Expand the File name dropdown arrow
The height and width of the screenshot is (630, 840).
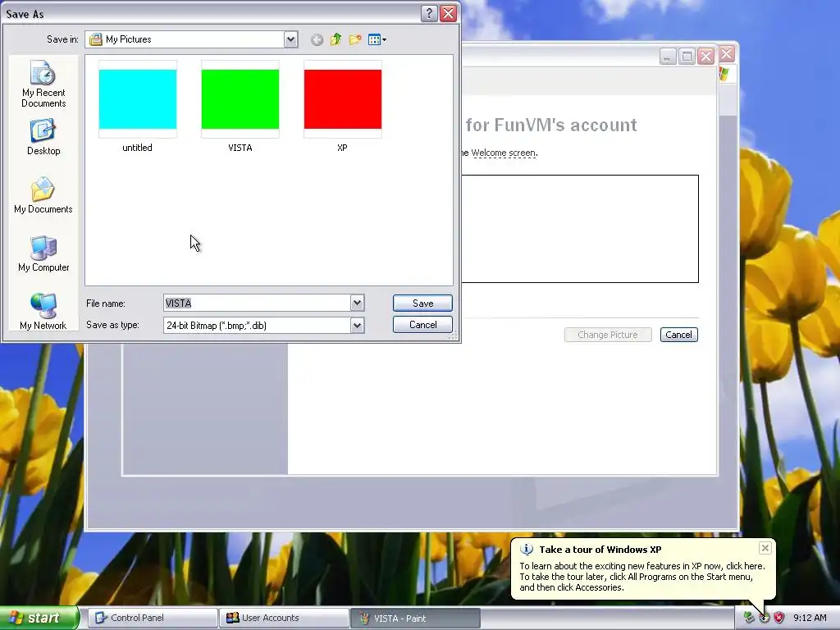click(x=358, y=304)
